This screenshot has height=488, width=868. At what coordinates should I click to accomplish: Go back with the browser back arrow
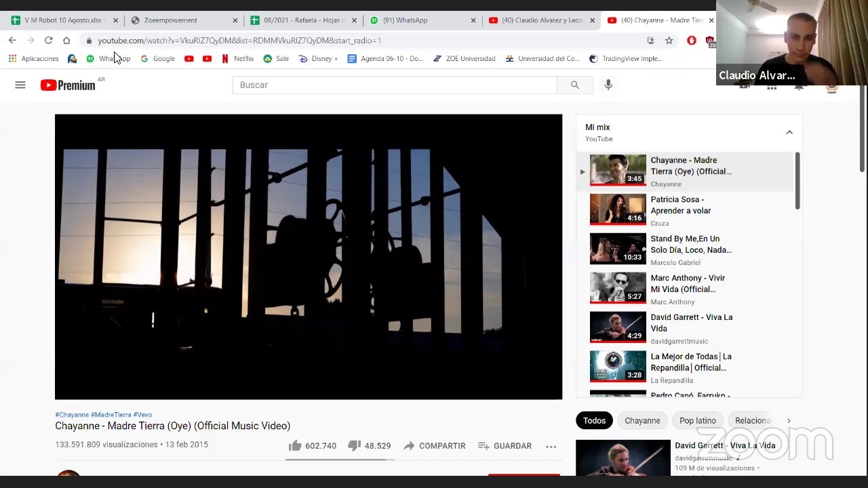(12, 41)
